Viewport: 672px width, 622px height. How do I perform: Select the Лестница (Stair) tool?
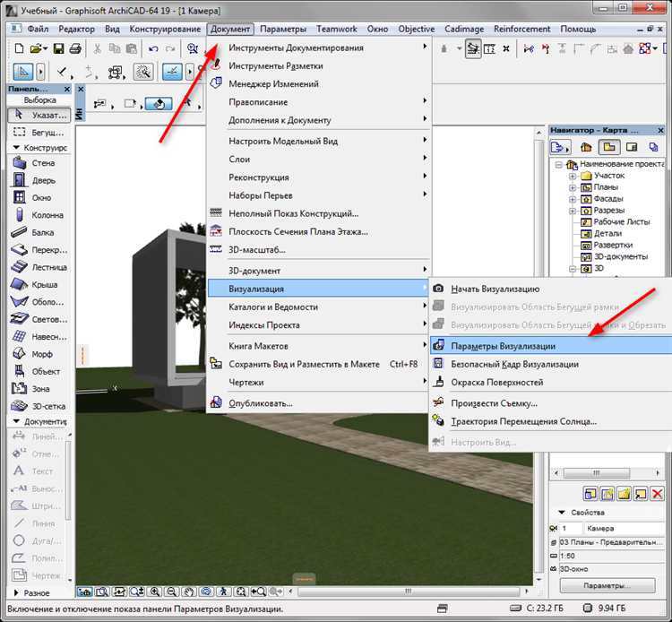point(36,267)
